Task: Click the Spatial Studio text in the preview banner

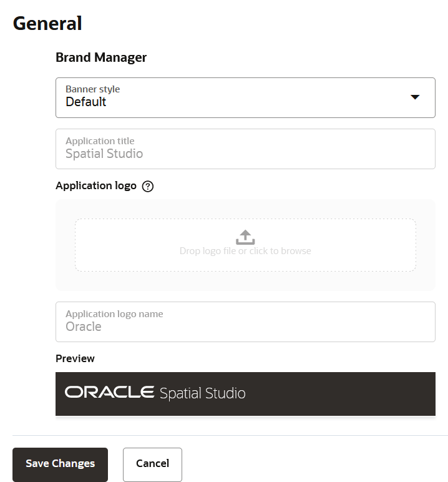Action: click(203, 393)
